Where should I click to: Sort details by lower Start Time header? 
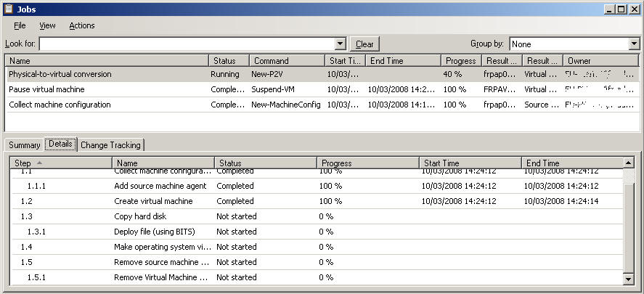point(470,163)
